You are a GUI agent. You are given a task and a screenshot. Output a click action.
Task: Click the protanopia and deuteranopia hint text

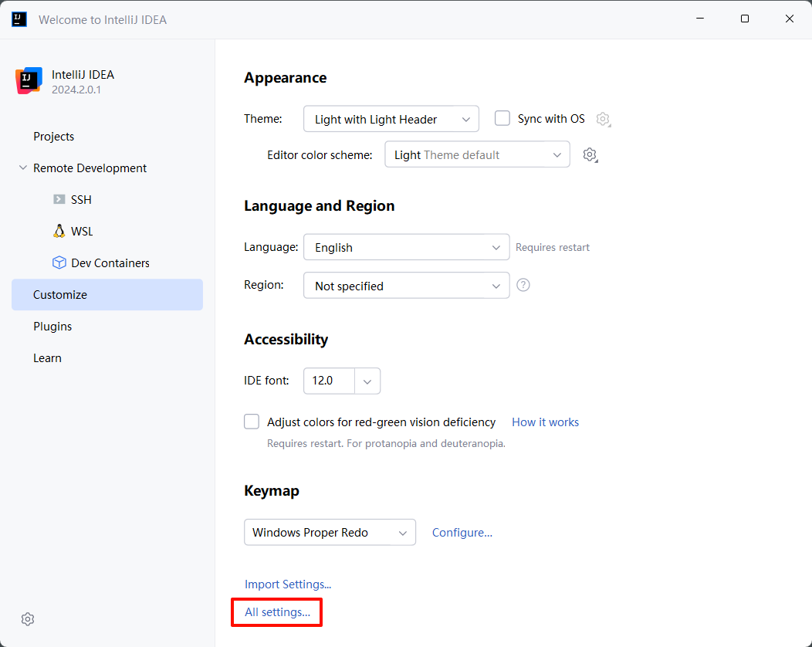(387, 443)
